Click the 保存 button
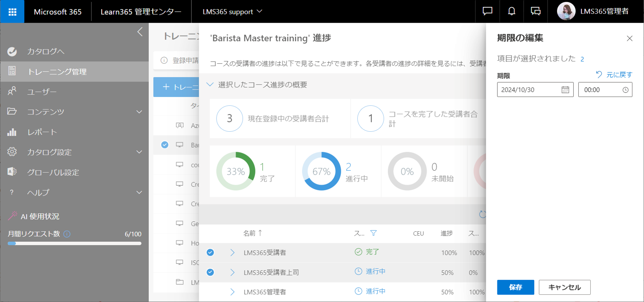644x302 pixels. [x=516, y=287]
